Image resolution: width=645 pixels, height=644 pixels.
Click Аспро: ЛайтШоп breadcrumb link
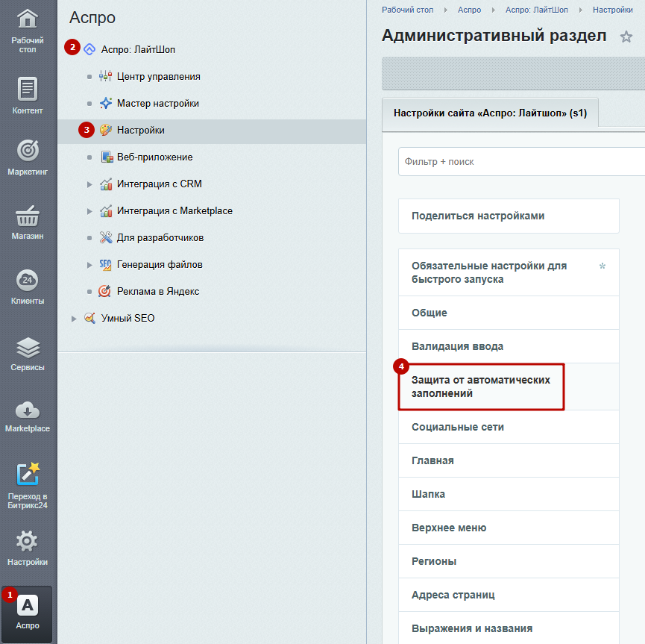pyautogui.click(x=536, y=10)
